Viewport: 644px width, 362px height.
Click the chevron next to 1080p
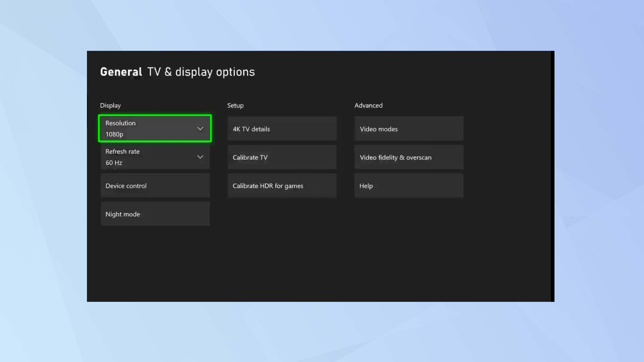tap(200, 128)
